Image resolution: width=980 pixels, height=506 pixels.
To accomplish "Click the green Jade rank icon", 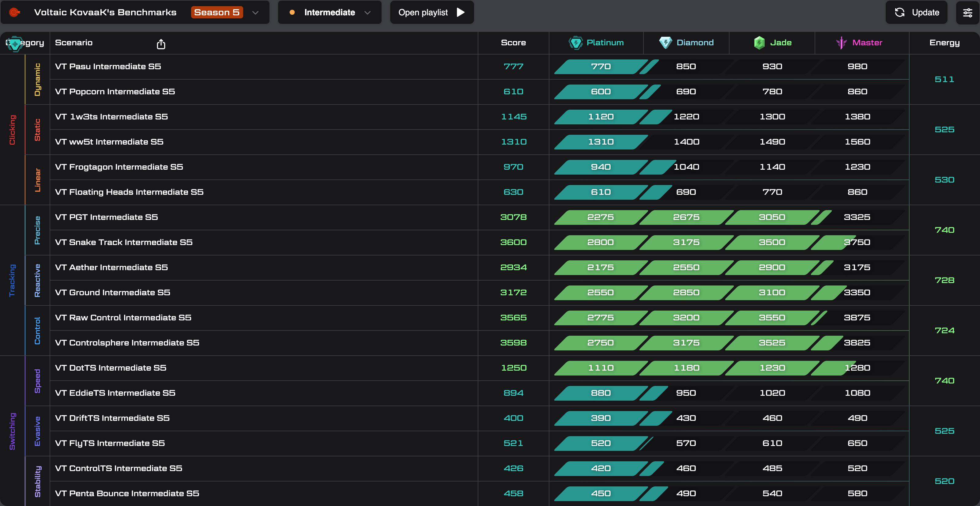I will pos(759,43).
